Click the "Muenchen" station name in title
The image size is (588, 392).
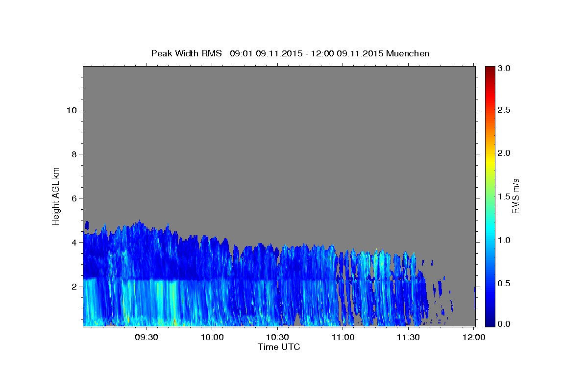click(408, 53)
